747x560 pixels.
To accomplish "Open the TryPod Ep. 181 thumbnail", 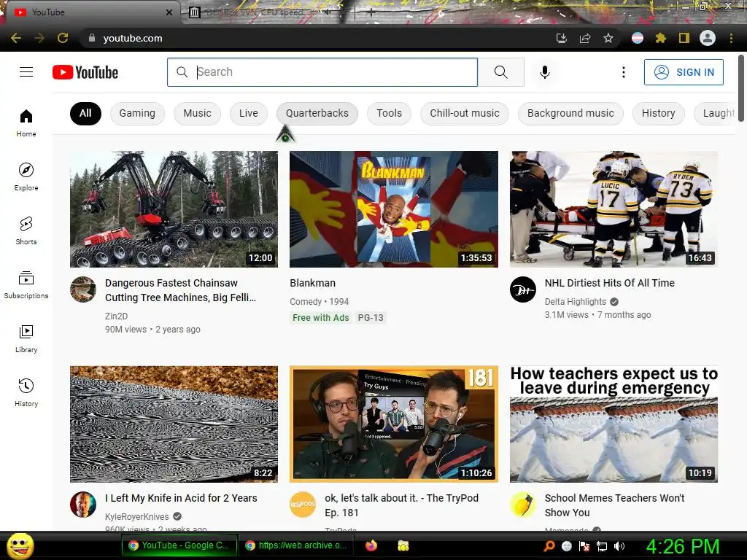I will pyautogui.click(x=393, y=424).
